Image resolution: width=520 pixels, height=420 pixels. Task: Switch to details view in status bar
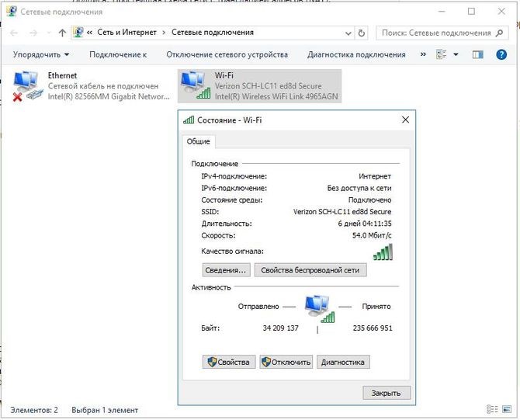pos(492,409)
